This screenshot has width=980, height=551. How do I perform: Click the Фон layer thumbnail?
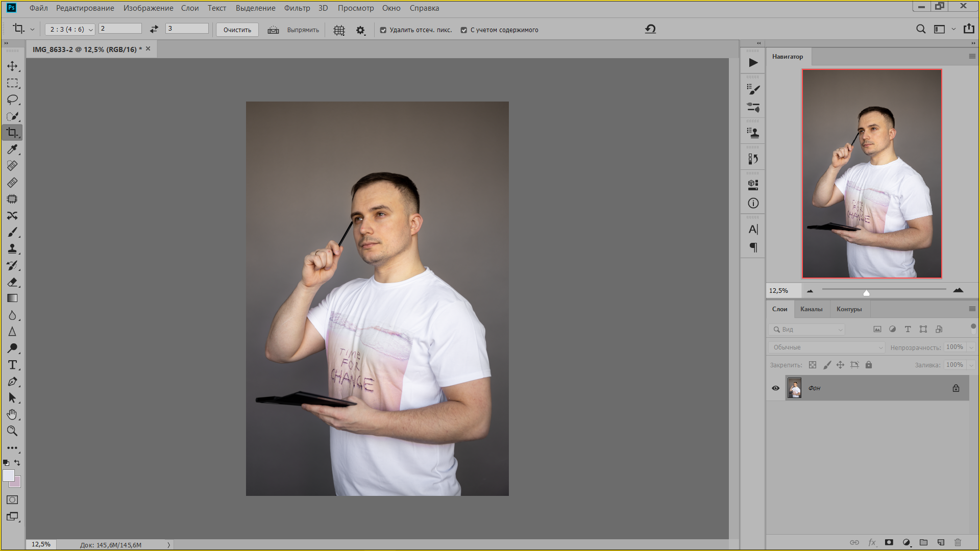pyautogui.click(x=794, y=388)
